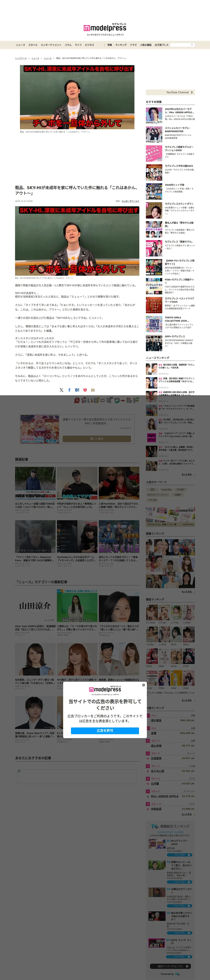Save article with Pocket icon
This screenshot has width=210, height=980.
[85, 390]
